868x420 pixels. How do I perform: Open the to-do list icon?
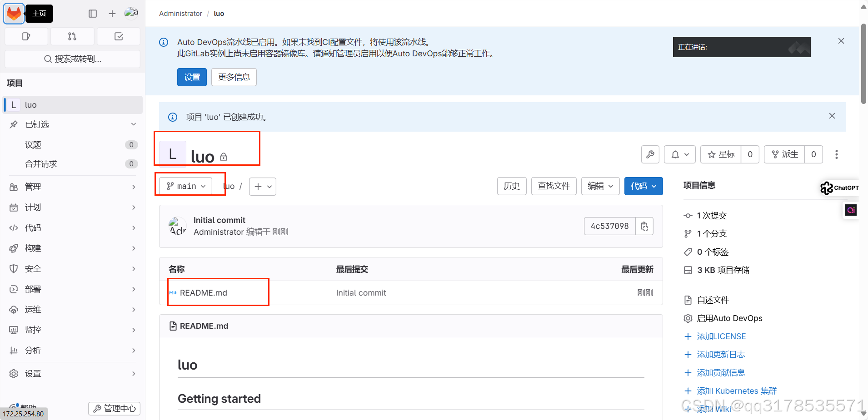(119, 36)
